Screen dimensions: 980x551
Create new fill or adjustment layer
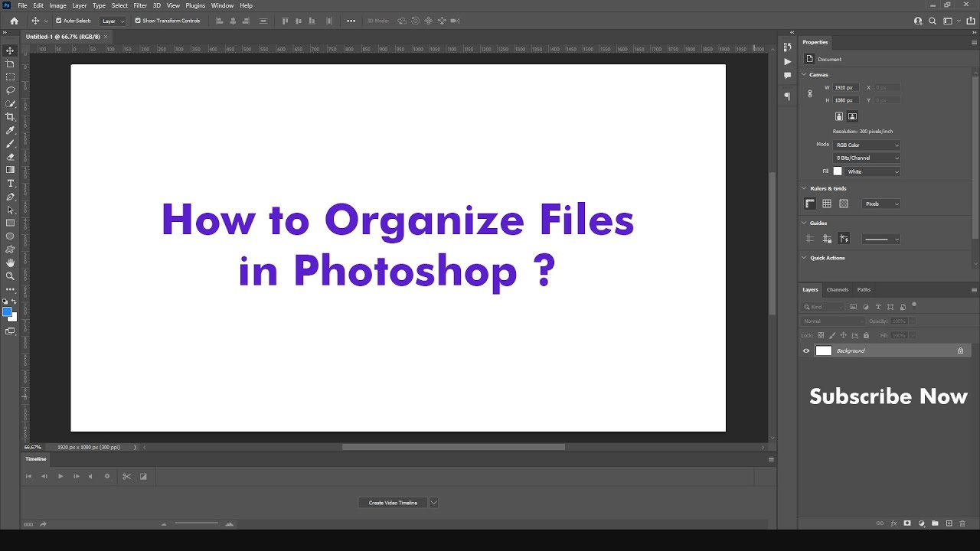pos(921,523)
